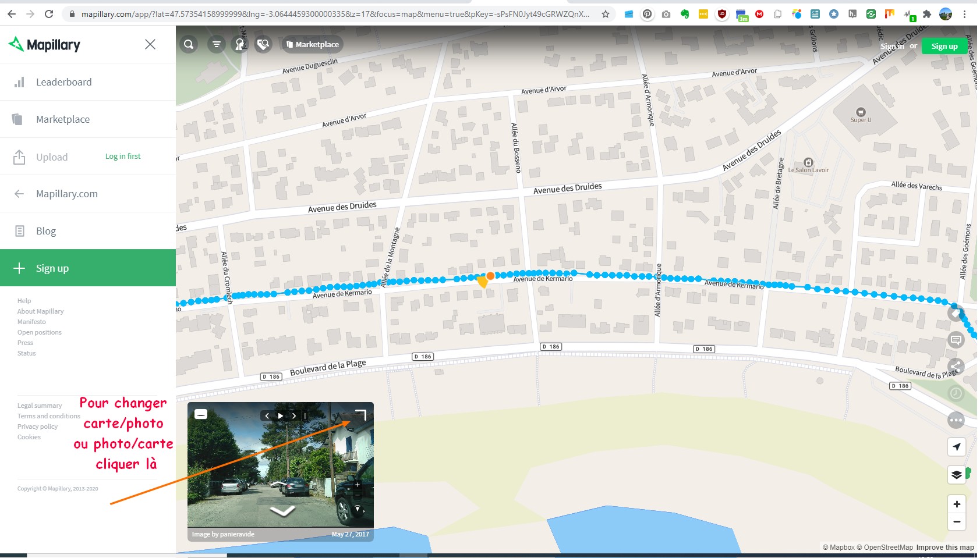Expand the photo viewer with corner icon
The width and height of the screenshot is (980, 558).
point(360,415)
